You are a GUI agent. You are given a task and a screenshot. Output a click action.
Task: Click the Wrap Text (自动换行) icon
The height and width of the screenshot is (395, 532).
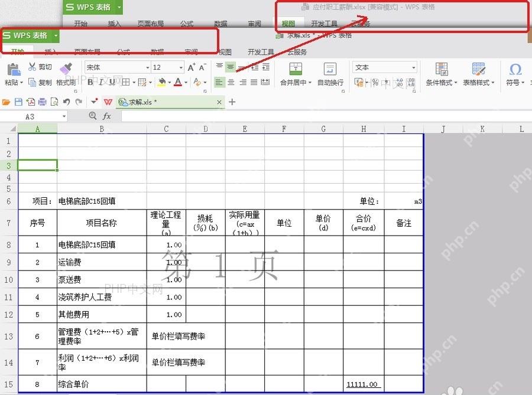pos(330,69)
